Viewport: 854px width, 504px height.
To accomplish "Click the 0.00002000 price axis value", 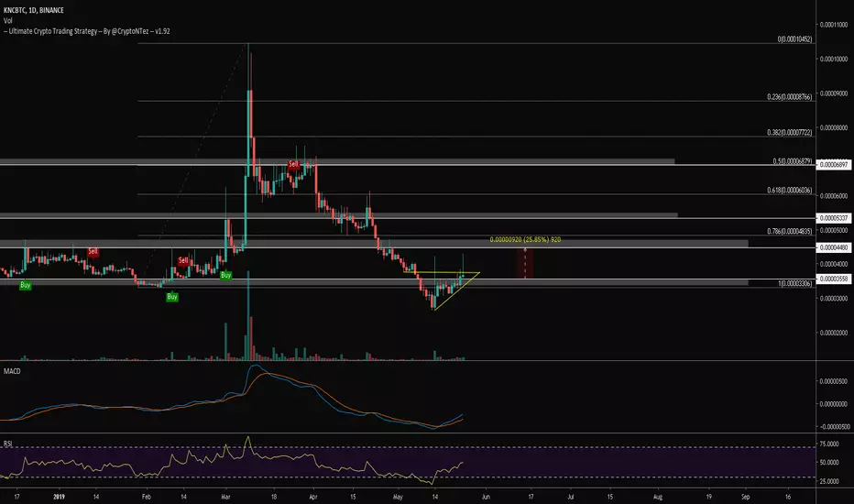I will pyautogui.click(x=834, y=333).
